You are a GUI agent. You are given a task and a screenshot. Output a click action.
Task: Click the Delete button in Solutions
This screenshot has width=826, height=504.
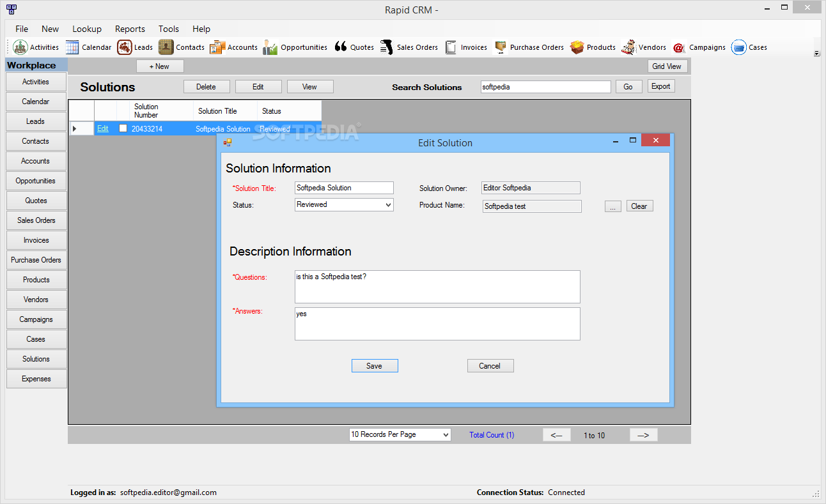point(207,87)
